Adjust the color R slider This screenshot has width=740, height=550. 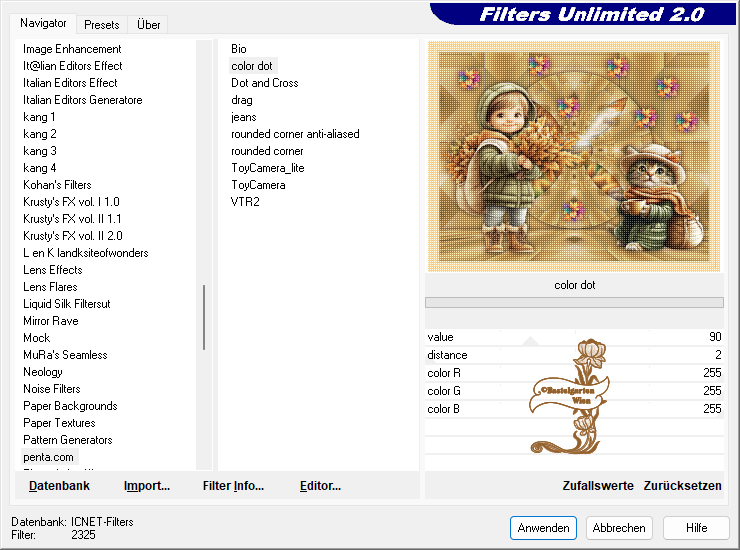pos(574,373)
